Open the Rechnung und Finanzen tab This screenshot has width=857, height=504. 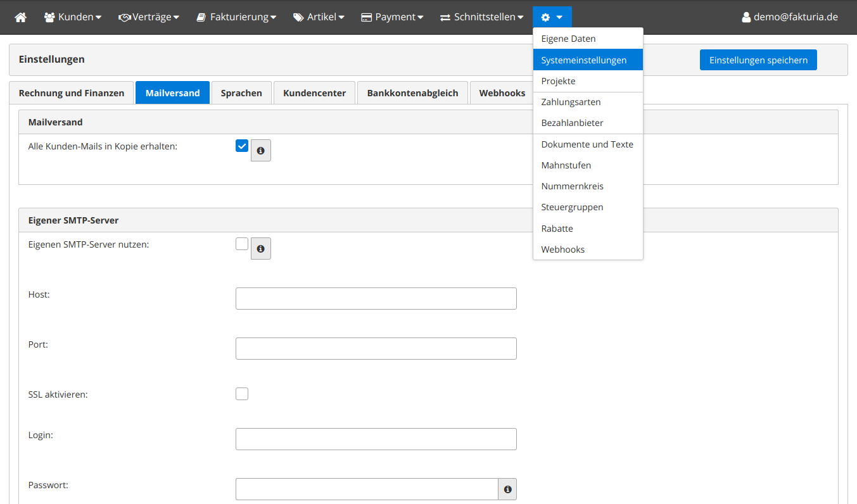click(x=72, y=93)
